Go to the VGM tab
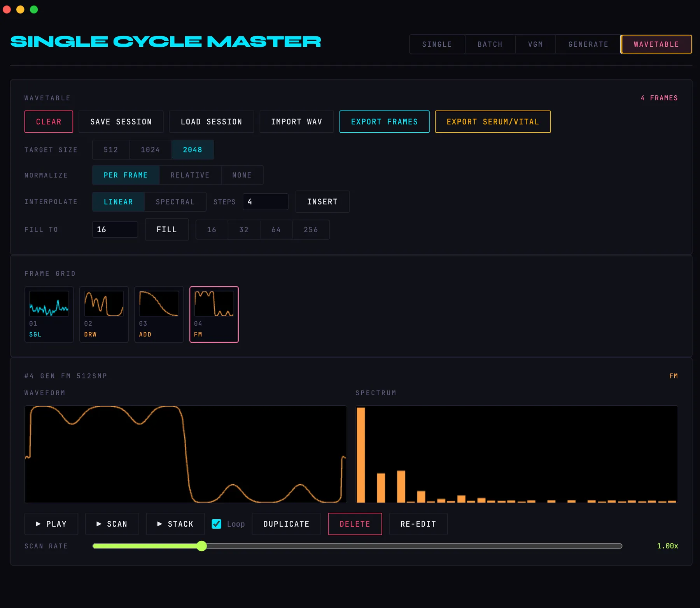The height and width of the screenshot is (608, 700). (535, 44)
